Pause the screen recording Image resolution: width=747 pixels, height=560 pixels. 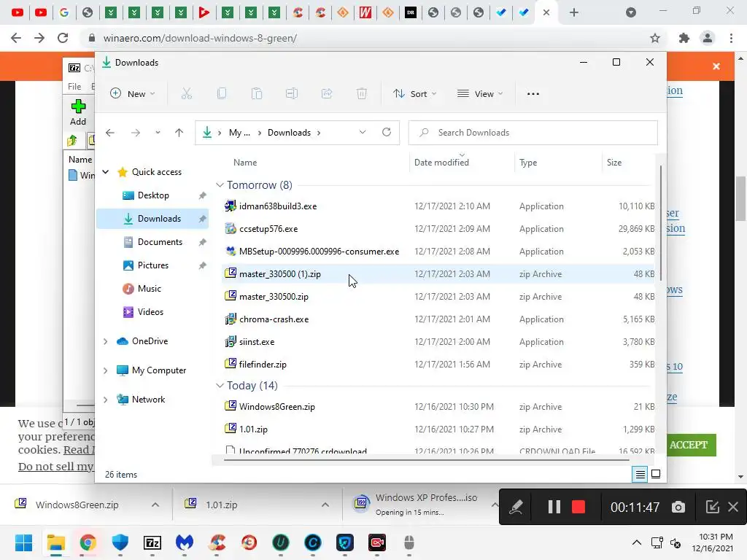click(554, 507)
